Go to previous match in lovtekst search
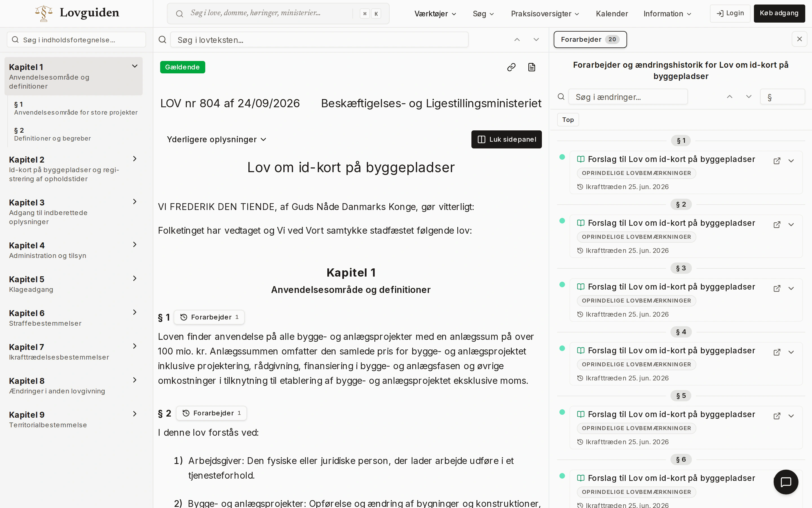The image size is (812, 508). [x=517, y=40]
